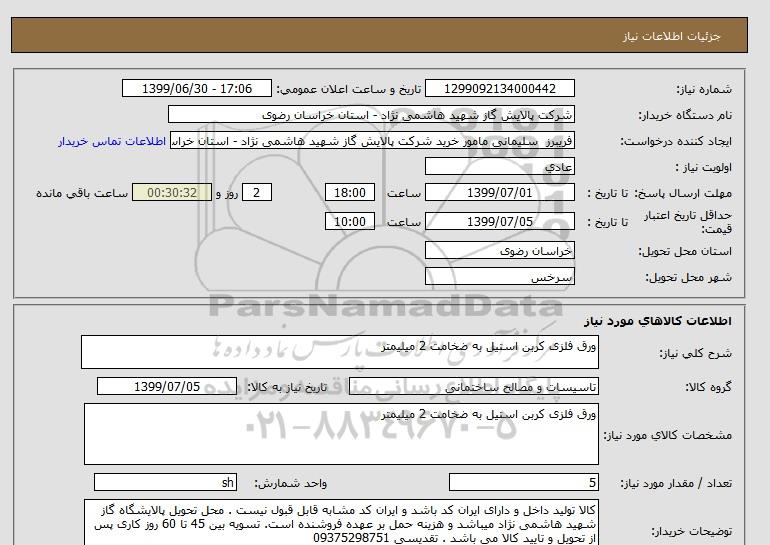Select the response deadline date 1399/07/01

click(x=499, y=192)
